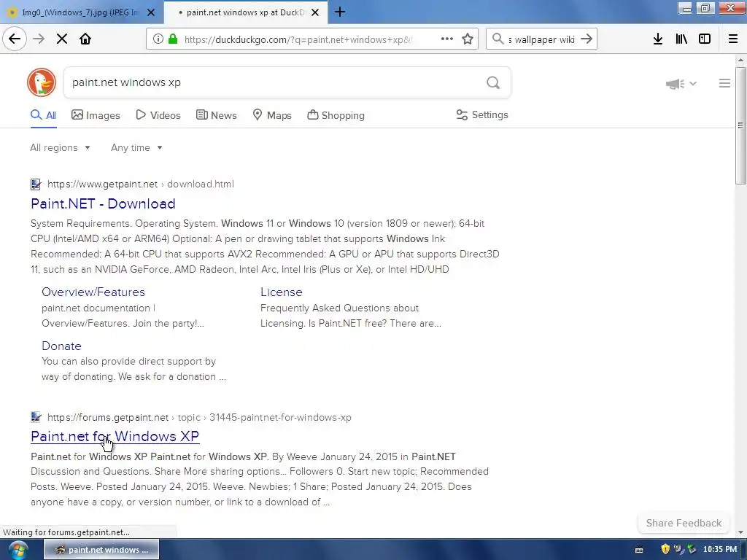Screen dimensions: 747x560
Task: Open the Library bookshelf icon
Action: pos(681,39)
